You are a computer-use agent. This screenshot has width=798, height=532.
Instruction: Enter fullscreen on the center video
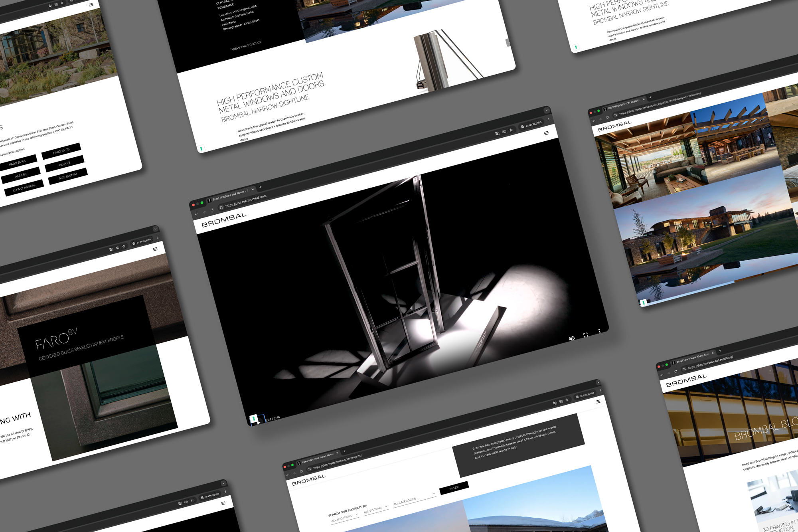[585, 335]
